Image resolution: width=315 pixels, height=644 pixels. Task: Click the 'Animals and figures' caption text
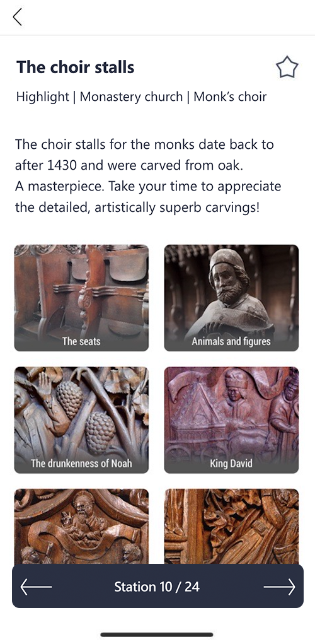[x=231, y=341]
